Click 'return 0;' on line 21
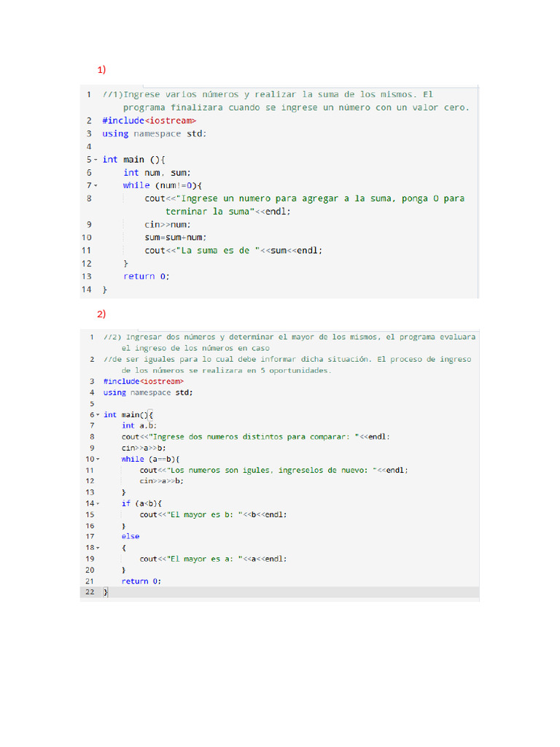 [x=141, y=581]
